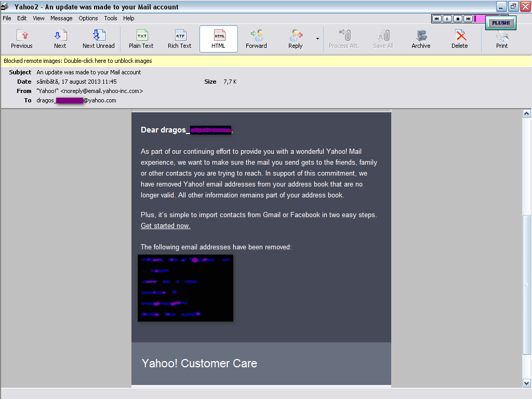The width and height of the screenshot is (532, 399).
Task: Switch to Rich Text view
Action: 179,39
